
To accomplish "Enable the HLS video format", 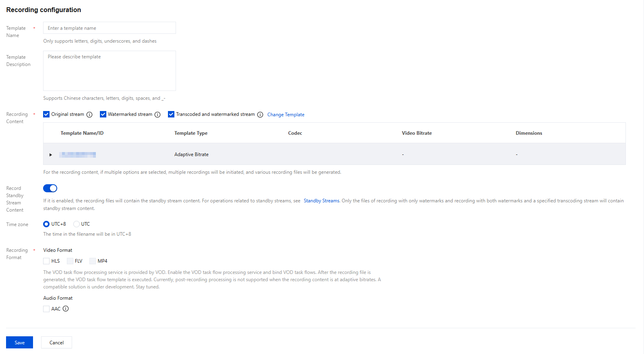I will 46,261.
